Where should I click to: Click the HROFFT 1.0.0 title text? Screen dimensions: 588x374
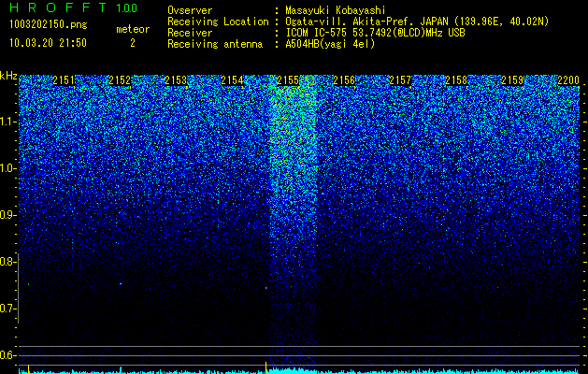74,7
